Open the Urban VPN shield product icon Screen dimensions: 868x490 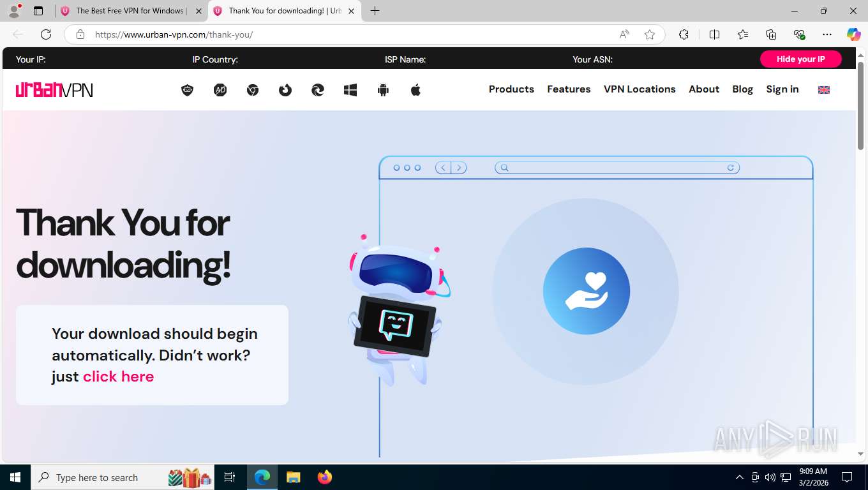(187, 90)
